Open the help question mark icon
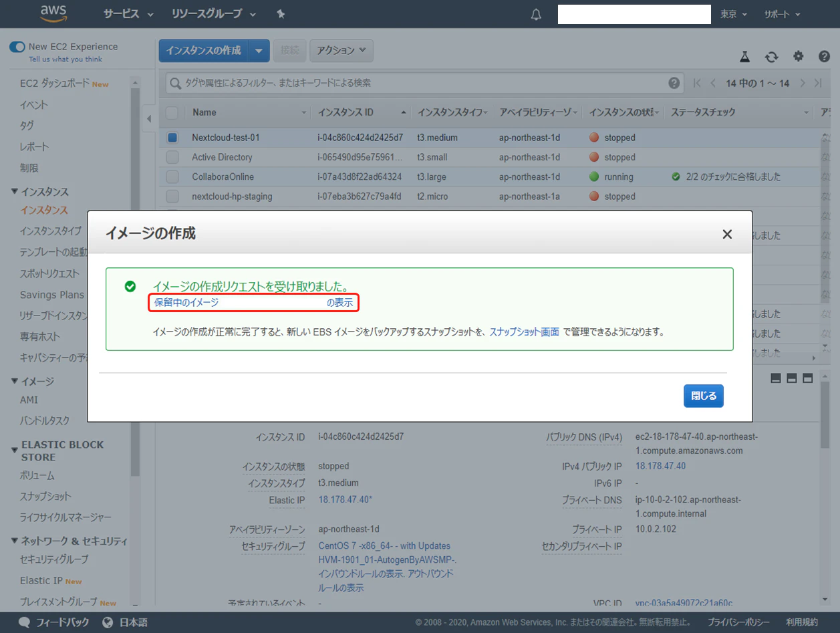 pos(824,57)
